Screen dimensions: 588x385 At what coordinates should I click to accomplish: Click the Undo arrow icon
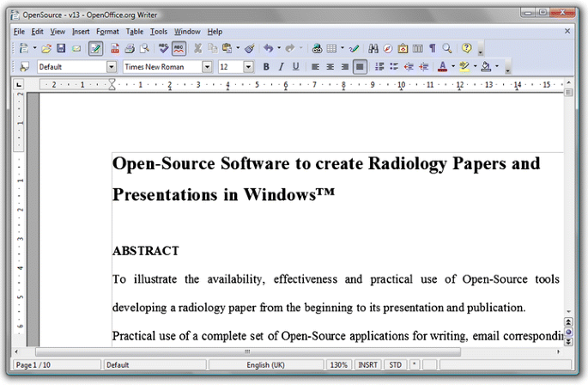point(268,49)
